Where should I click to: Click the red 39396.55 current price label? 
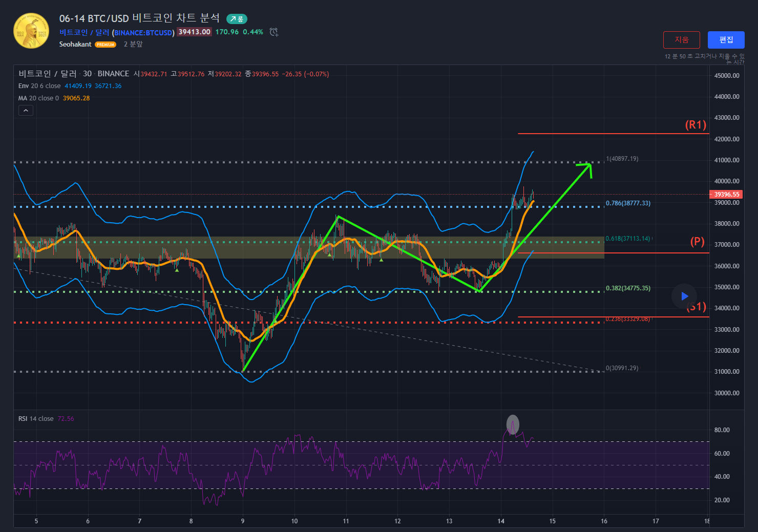click(726, 195)
